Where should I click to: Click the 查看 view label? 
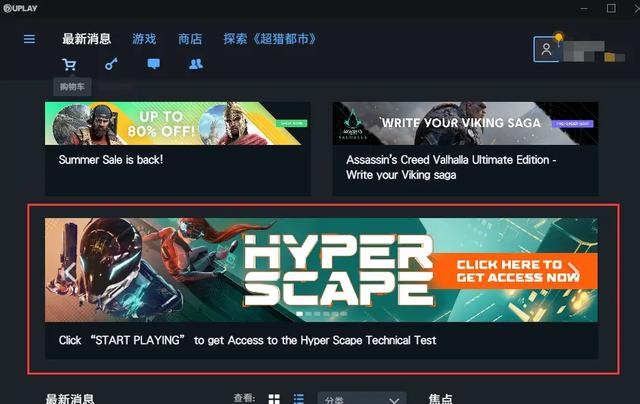[244, 398]
